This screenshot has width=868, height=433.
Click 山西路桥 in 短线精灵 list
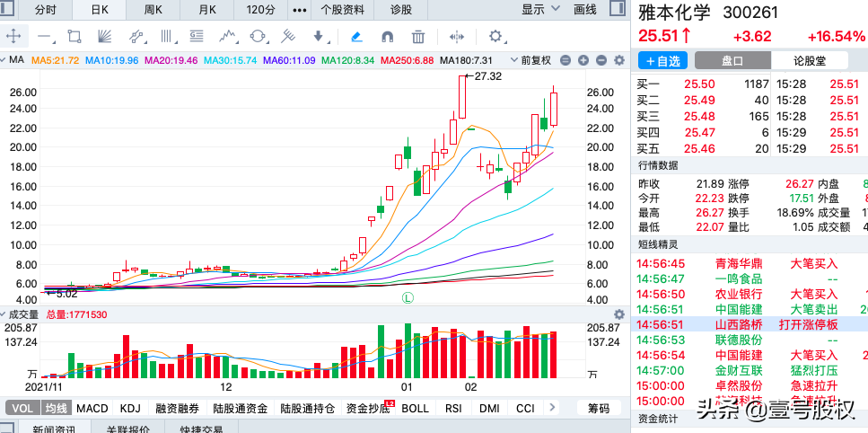[x=739, y=324]
